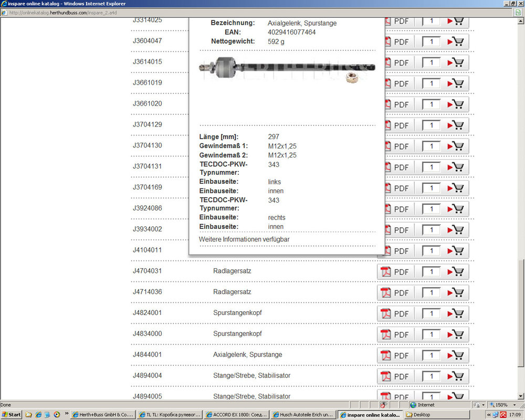Open the zoom level 150% dropdown
The width and height of the screenshot is (525, 420).
tap(503, 405)
